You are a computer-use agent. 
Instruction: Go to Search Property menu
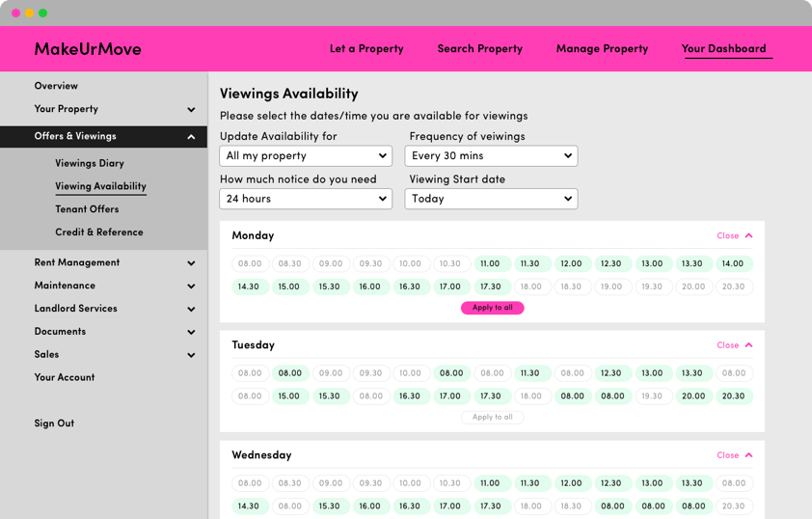tap(479, 49)
